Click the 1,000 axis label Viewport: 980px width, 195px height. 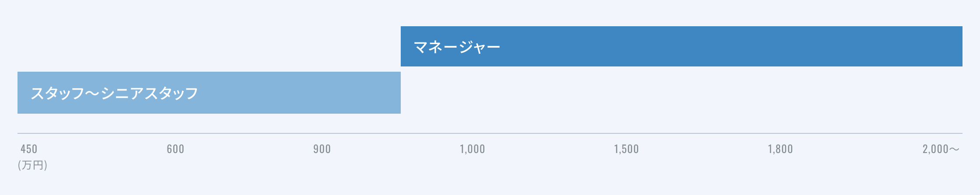(x=472, y=149)
